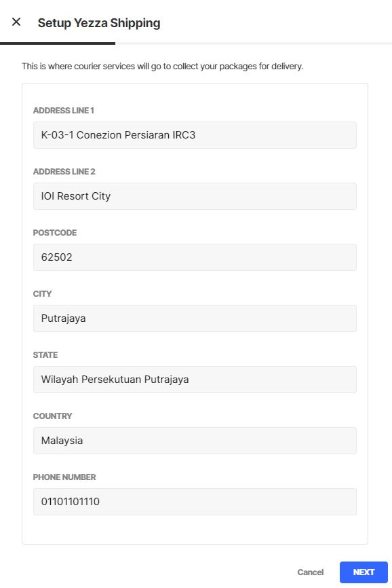Viewport: 392px width, 588px height.
Task: Click the City field containing Putrajaya
Action: [x=195, y=318]
